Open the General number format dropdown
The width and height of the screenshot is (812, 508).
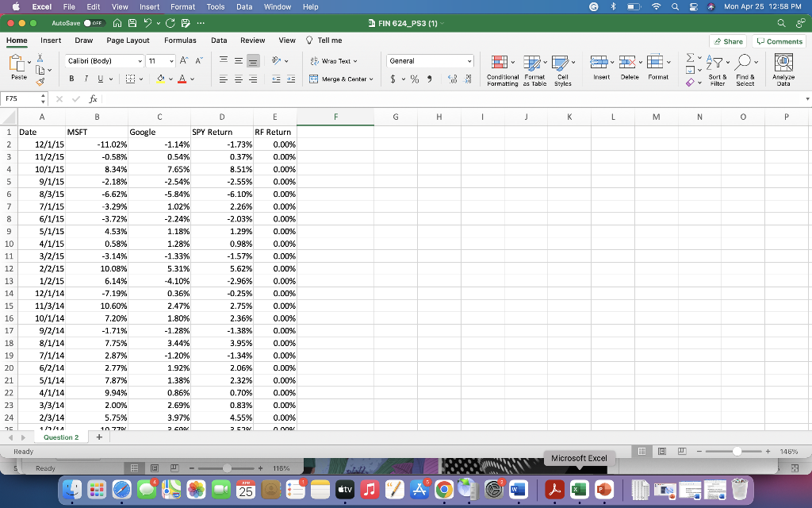pos(430,60)
